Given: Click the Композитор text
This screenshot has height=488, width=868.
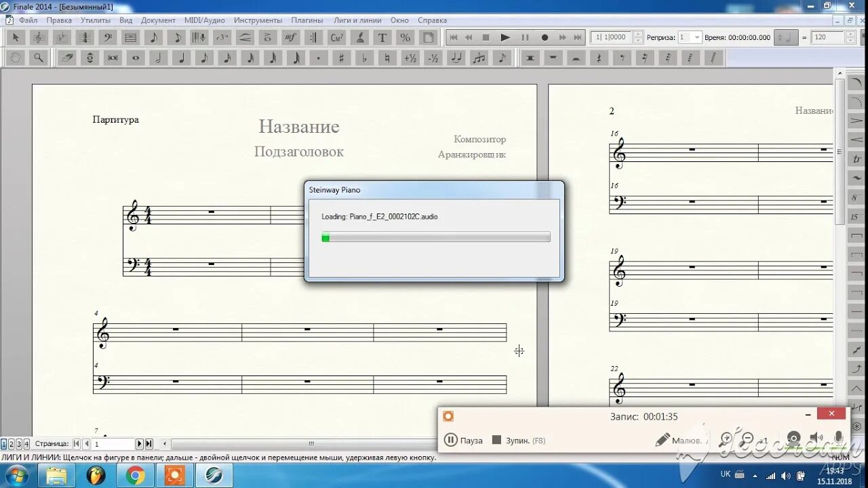Looking at the screenshot, I should [x=480, y=139].
